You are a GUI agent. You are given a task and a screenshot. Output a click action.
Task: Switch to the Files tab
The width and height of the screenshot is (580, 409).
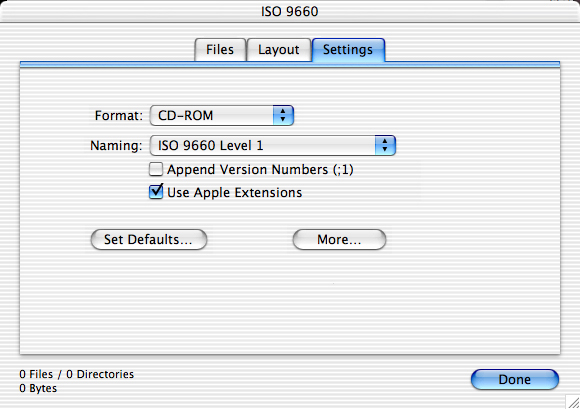(x=220, y=50)
